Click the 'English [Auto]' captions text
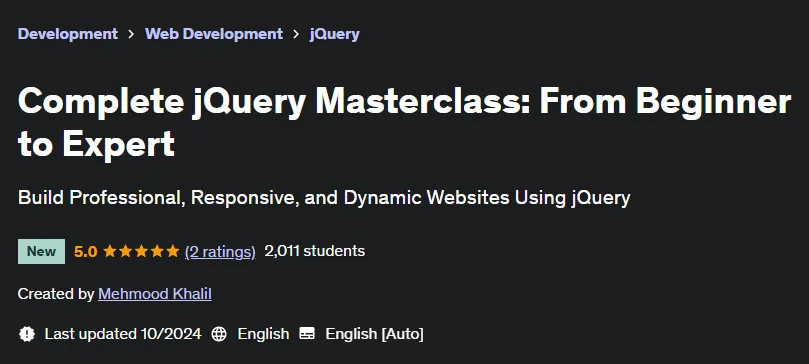809x364 pixels. [375, 334]
